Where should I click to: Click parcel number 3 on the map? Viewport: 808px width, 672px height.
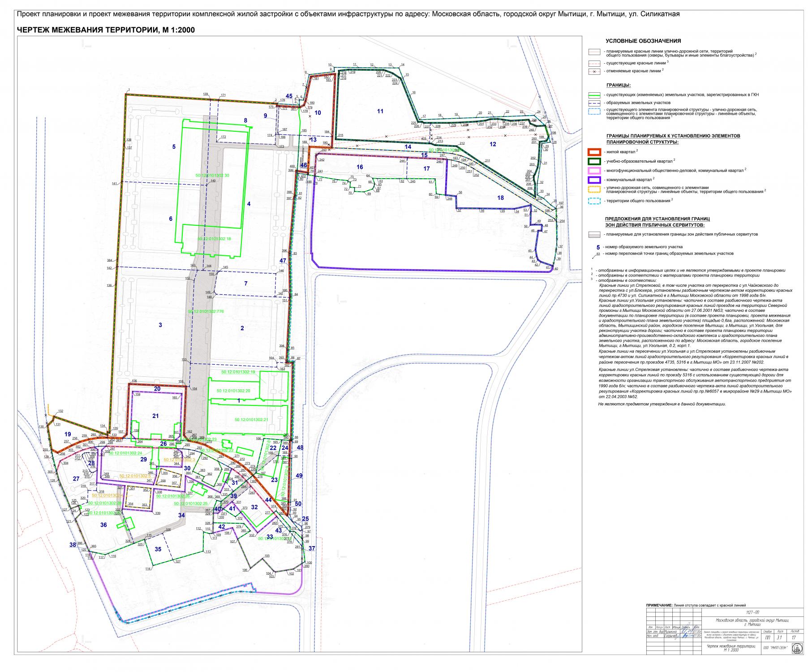pos(160,325)
